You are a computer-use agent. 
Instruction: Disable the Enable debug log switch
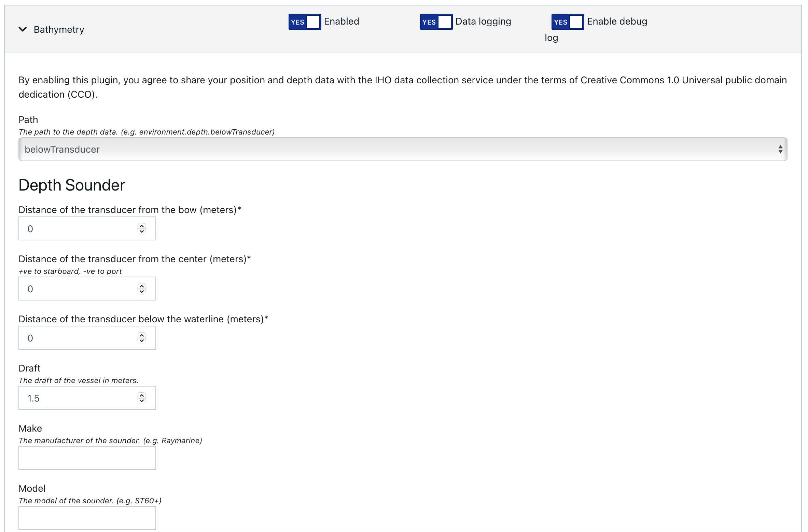[568, 22]
